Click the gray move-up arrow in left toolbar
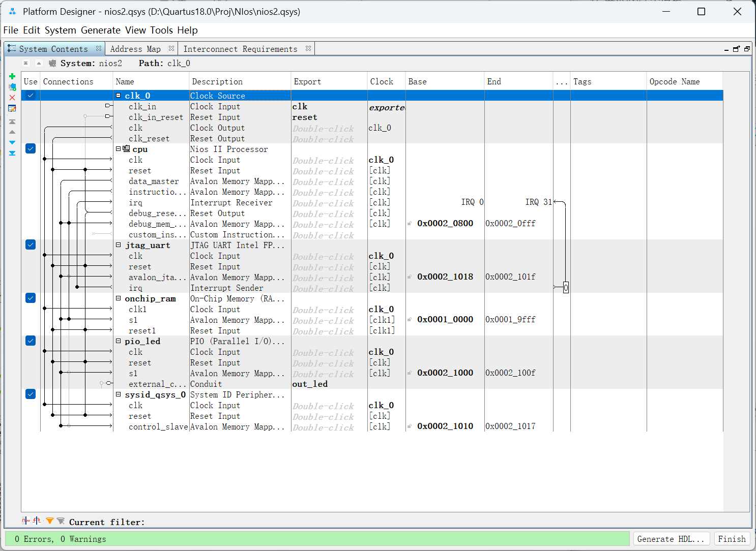Image resolution: width=756 pixels, height=551 pixels. [12, 132]
